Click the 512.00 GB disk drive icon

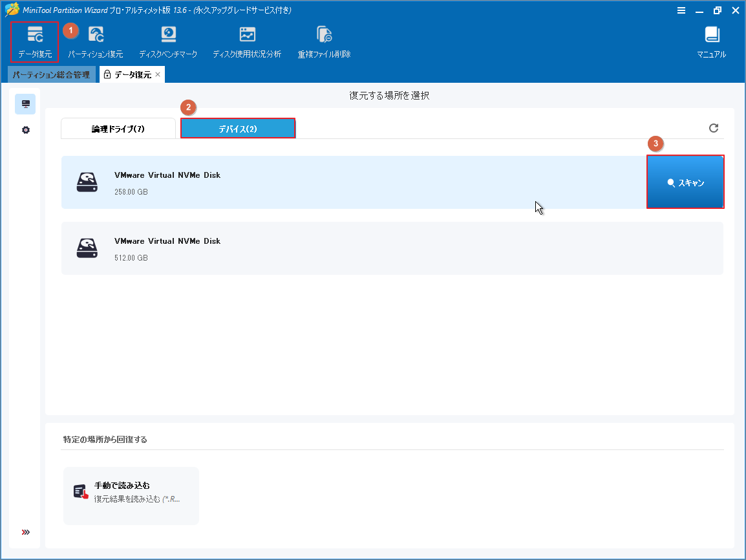pos(87,248)
